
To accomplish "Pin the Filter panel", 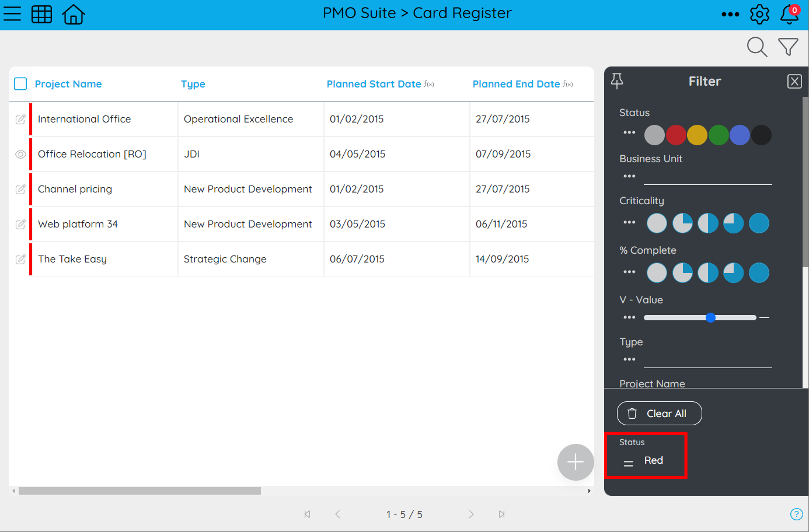I will click(617, 81).
